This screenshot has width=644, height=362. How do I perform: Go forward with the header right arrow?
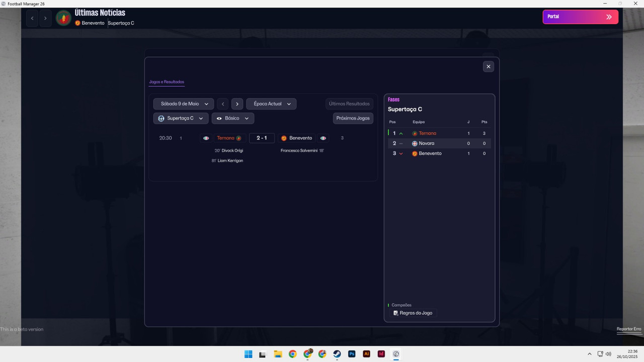click(x=45, y=18)
